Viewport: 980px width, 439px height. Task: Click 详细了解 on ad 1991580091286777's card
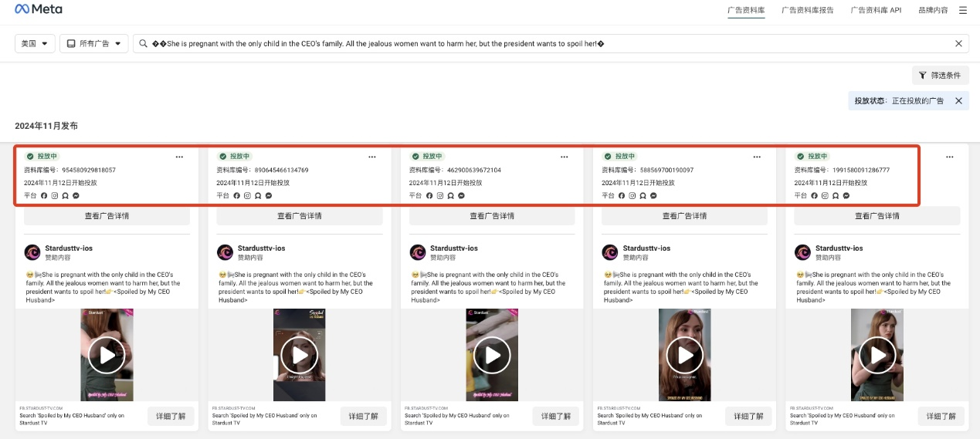941,417
